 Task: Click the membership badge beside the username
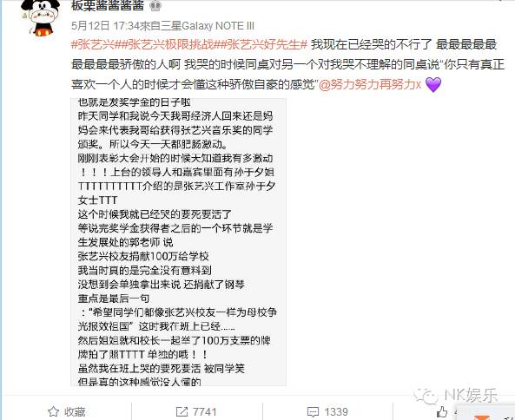(155, 5)
